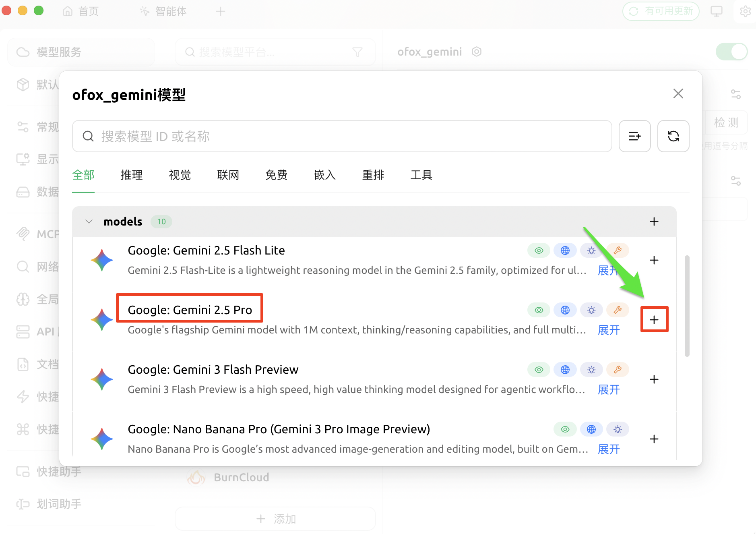This screenshot has height=534, width=756.
Task: Click the models count badge 10
Action: (x=161, y=221)
